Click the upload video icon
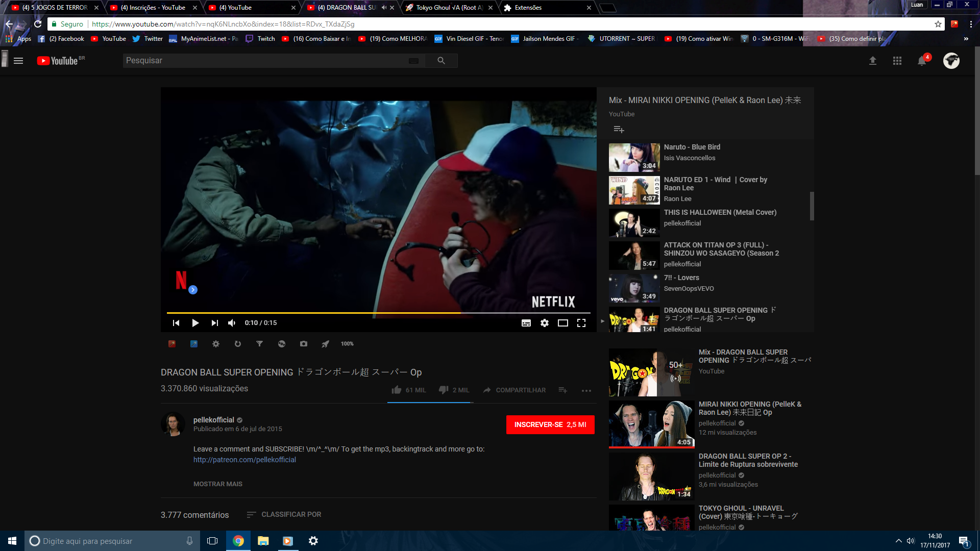This screenshot has width=980, height=551. pyautogui.click(x=873, y=61)
